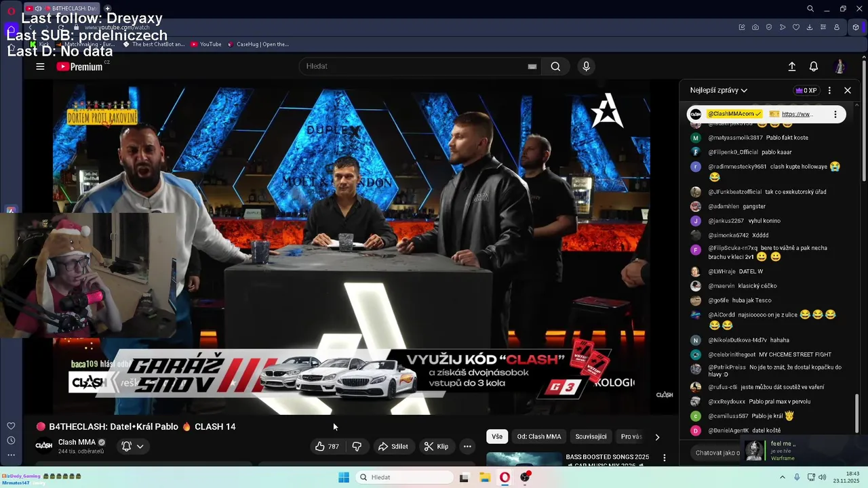Open more actions menu below video
868x488 pixels.
point(467,446)
